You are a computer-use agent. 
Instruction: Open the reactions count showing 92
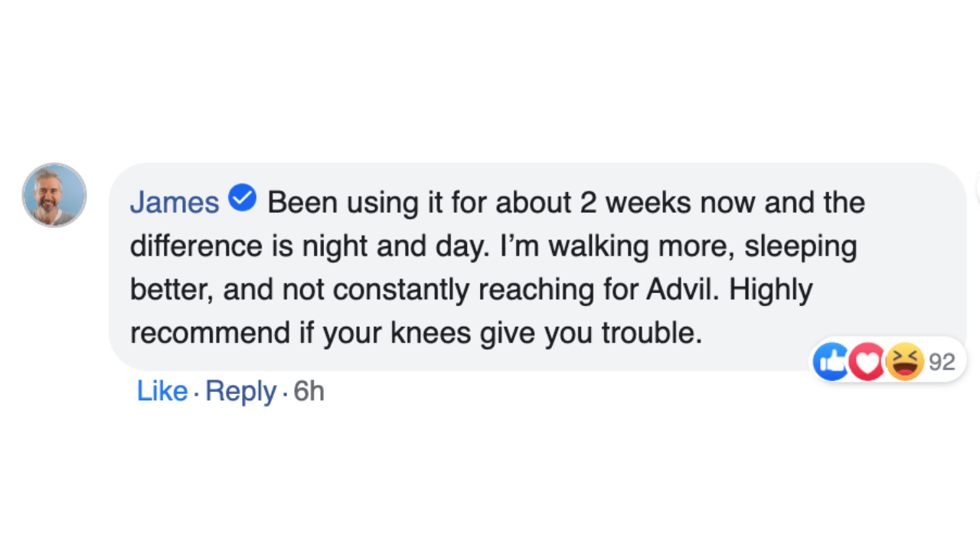pos(942,361)
